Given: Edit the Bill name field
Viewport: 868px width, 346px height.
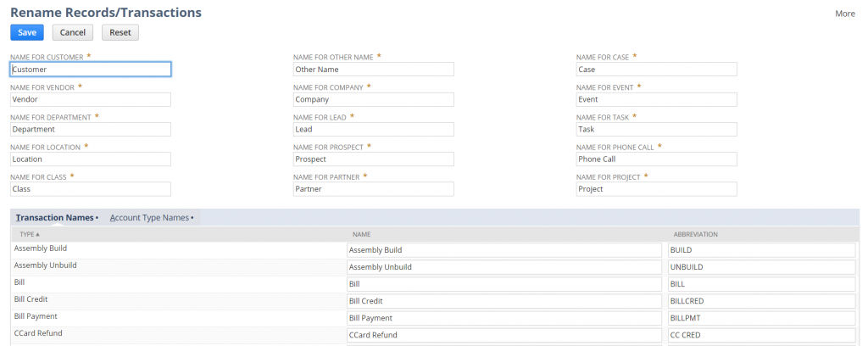Looking at the screenshot, I should [504, 284].
